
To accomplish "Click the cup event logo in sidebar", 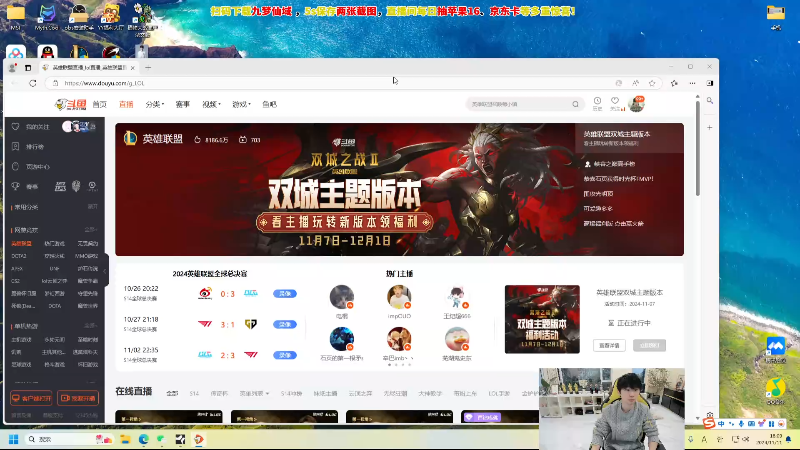I will click(76, 186).
